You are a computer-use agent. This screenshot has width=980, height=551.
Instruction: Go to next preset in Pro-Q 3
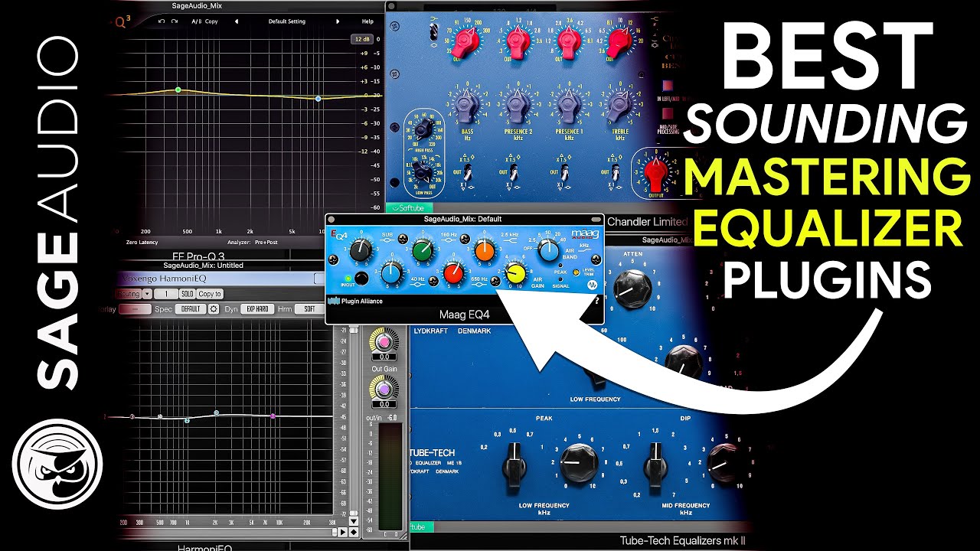(x=338, y=21)
